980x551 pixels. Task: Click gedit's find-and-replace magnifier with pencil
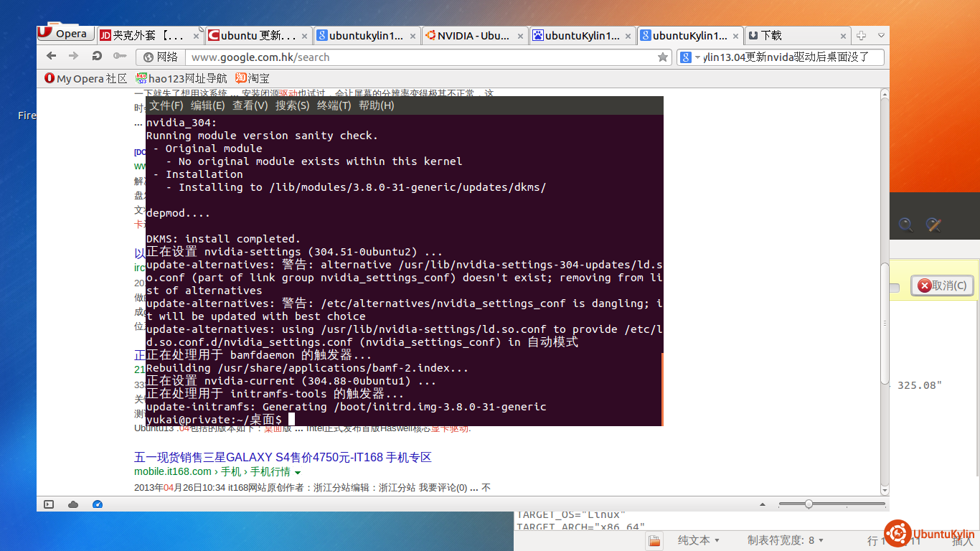pyautogui.click(x=933, y=225)
